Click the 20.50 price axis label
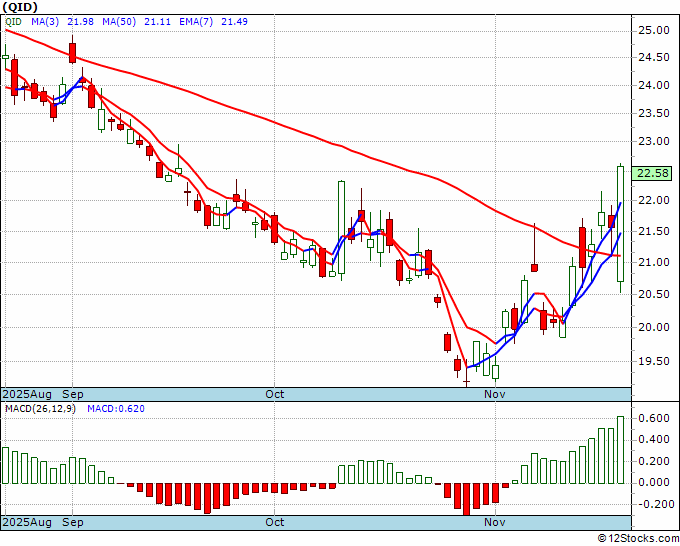The image size is (680, 546). 654,294
